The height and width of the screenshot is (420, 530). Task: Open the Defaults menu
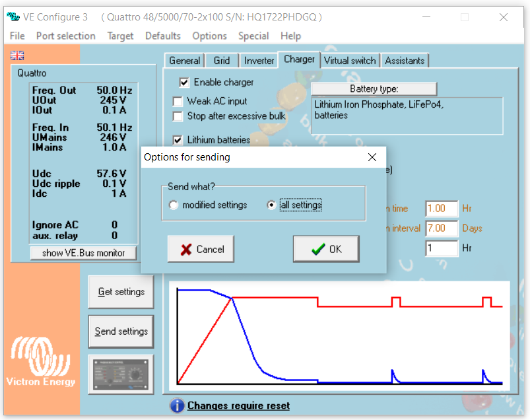tap(163, 36)
